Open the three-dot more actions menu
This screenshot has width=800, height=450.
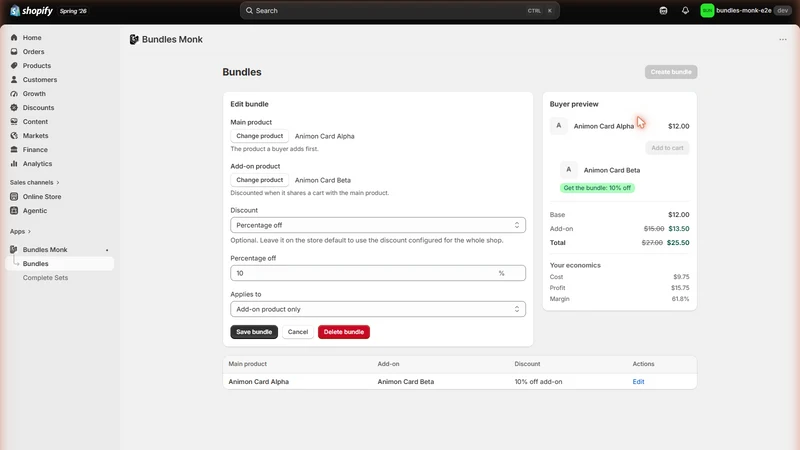pos(783,39)
